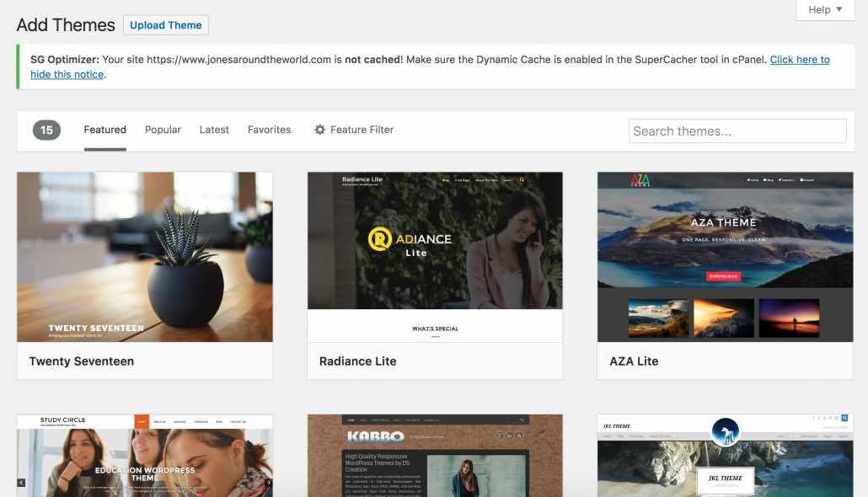Click the colorful AZA logo in the preview header
Viewport: 868px width, 497px height.
coord(640,180)
